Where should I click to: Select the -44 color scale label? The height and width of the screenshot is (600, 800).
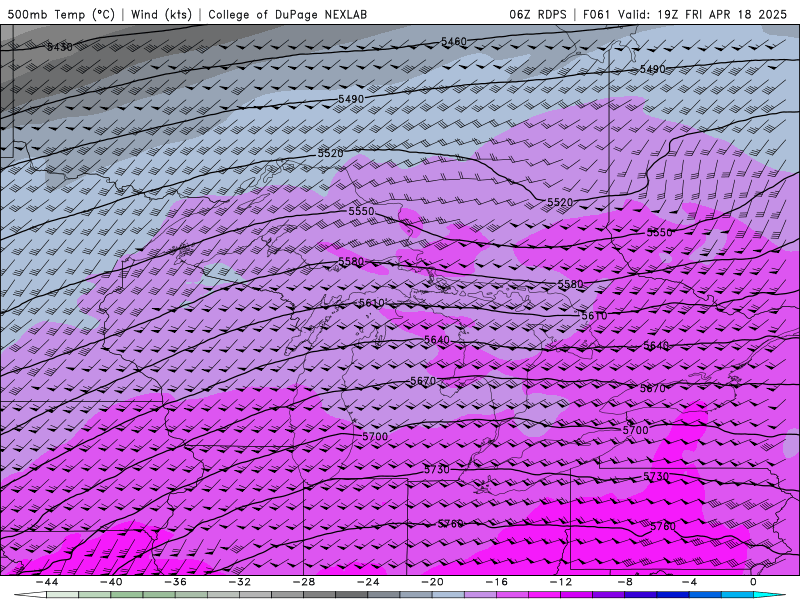tap(46, 582)
